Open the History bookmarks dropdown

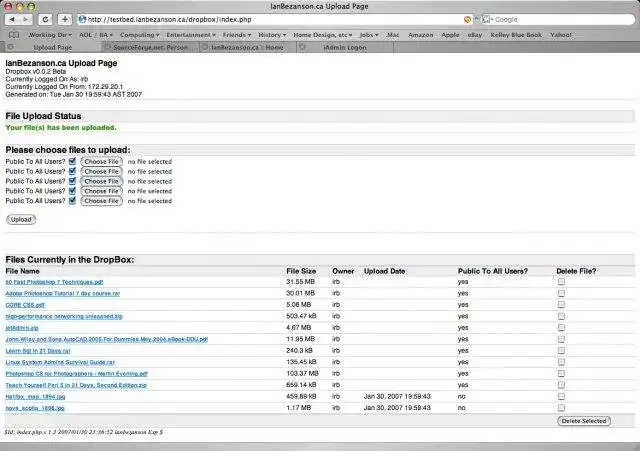pyautogui.click(x=272, y=35)
